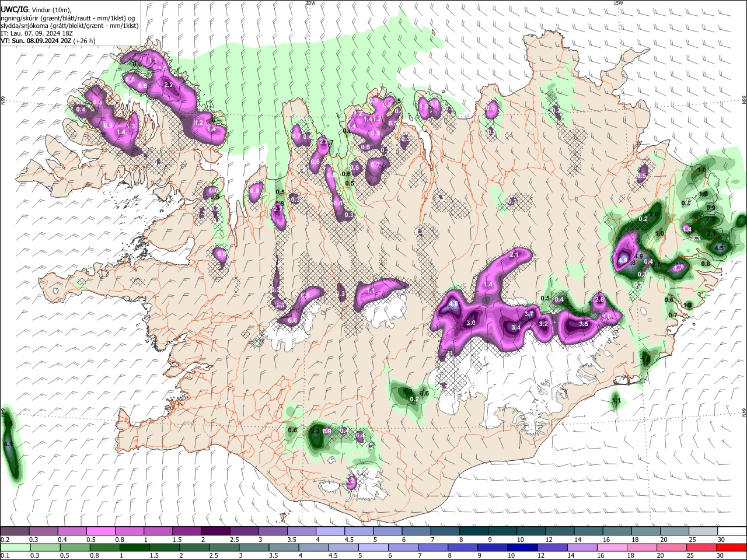Select the bright red 30 swatch in rain legend

click(x=732, y=547)
